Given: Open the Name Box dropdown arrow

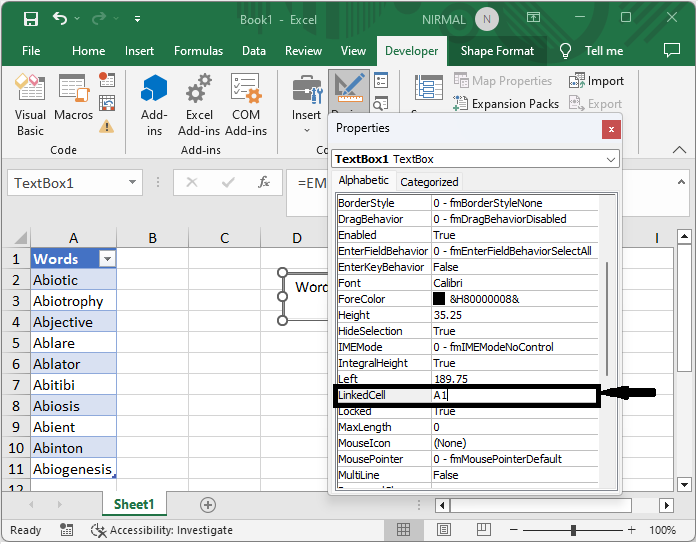Looking at the screenshot, I should (132, 182).
